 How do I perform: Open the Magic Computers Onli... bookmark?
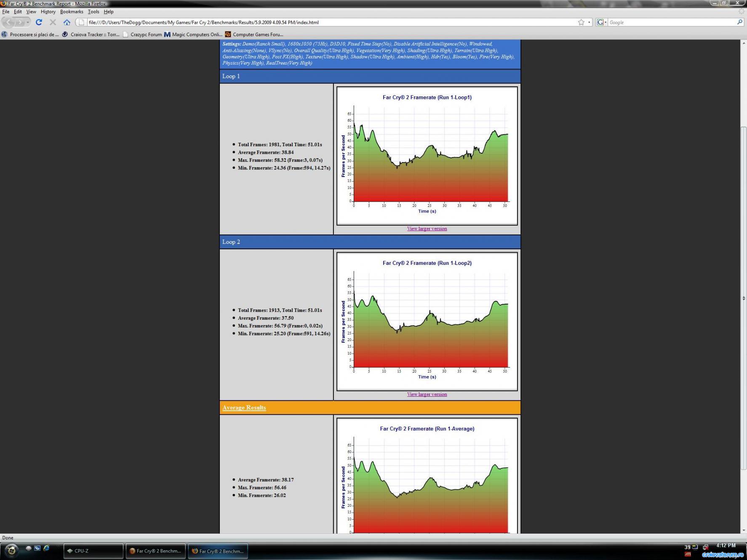coord(193,35)
